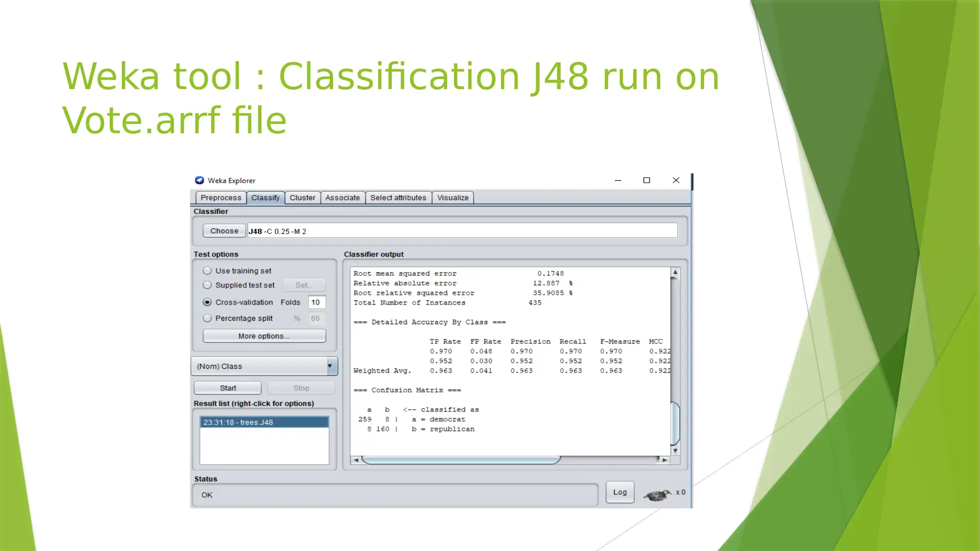Minimize the Weka Explorer window
Viewport: 980px width, 551px height.
618,180
